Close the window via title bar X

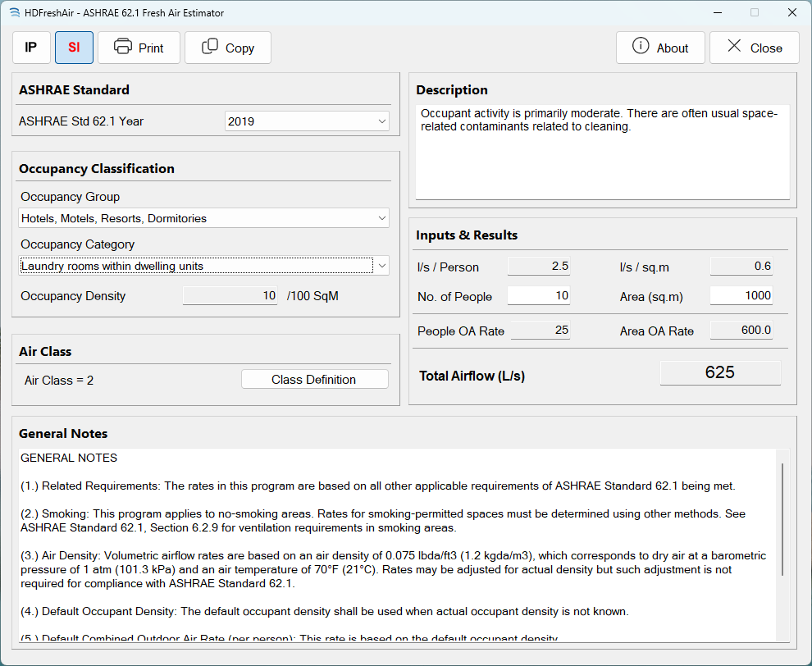coord(791,12)
